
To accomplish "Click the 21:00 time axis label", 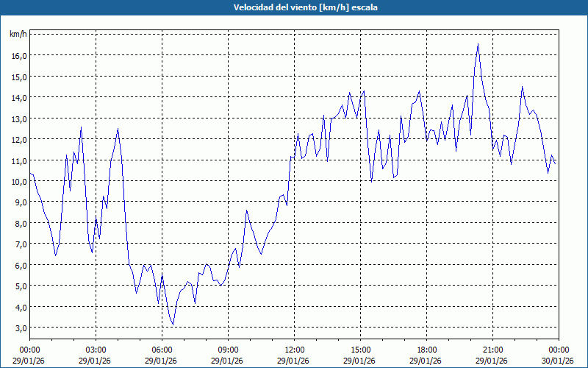I will (x=492, y=349).
